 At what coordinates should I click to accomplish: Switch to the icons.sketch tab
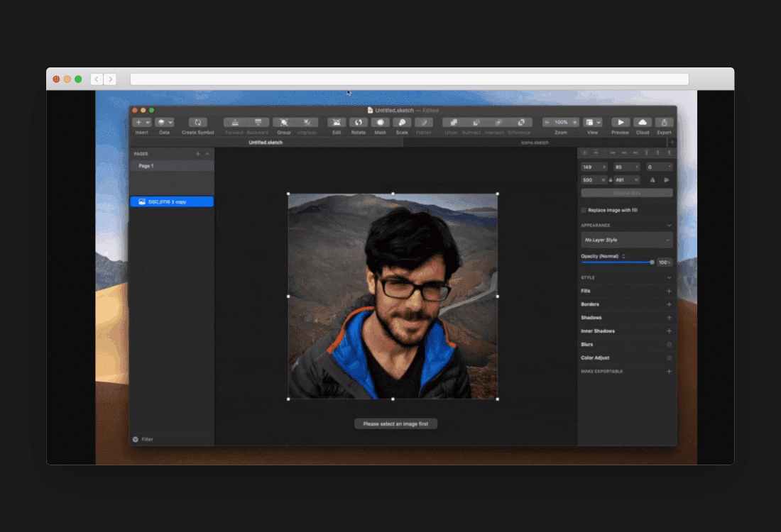tap(536, 142)
